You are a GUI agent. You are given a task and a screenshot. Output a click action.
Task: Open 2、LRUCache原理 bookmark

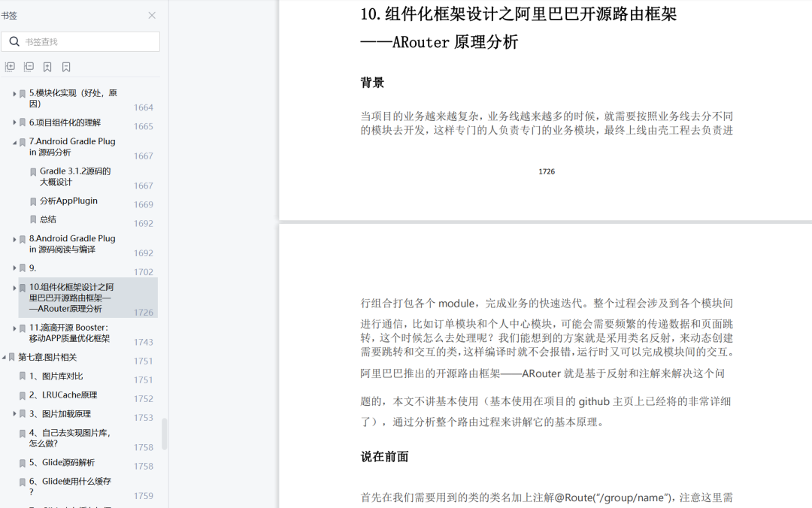[x=63, y=395]
